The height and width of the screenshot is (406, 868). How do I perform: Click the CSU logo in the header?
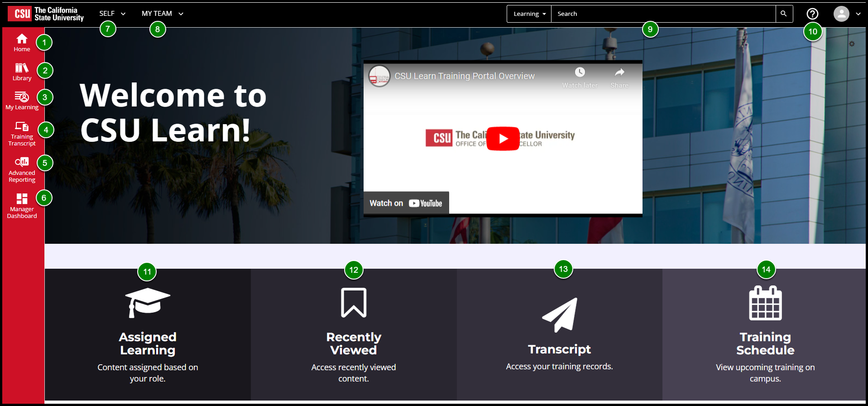20,14
